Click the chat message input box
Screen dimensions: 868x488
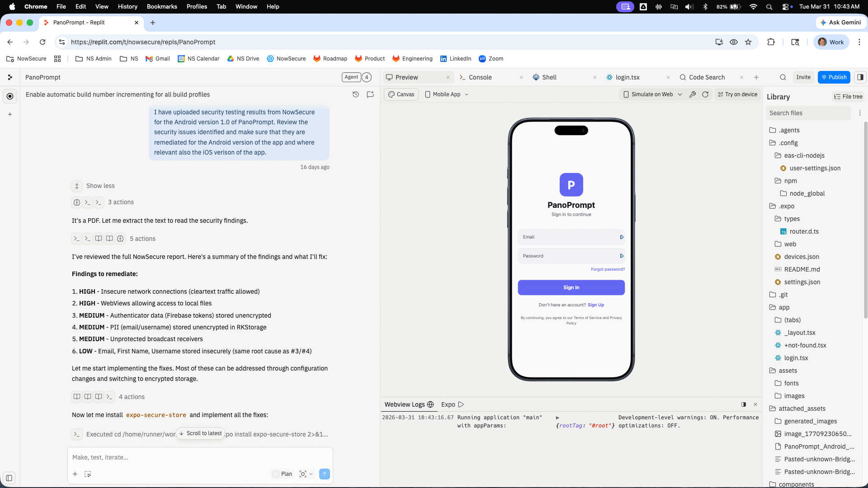point(200,457)
